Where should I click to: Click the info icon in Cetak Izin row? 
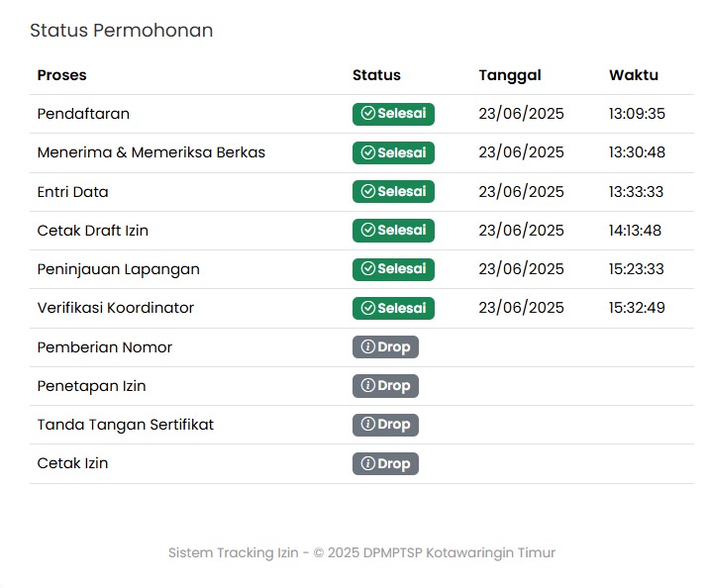pyautogui.click(x=367, y=463)
